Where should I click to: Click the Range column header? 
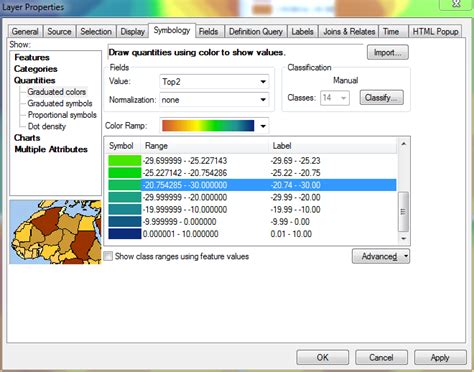[x=205, y=146]
